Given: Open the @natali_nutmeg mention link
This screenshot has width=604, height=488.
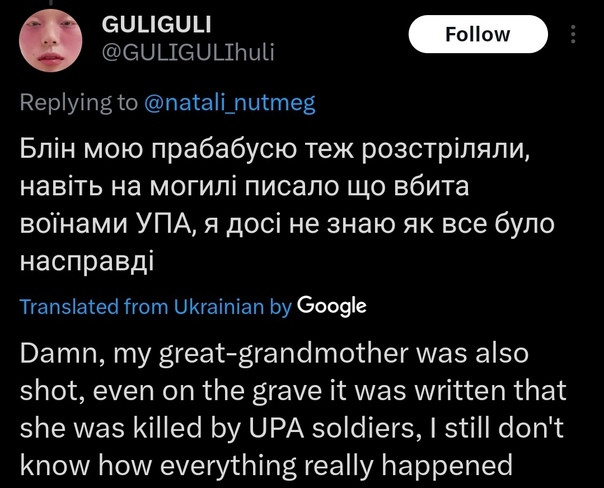Looking at the screenshot, I should point(230,103).
